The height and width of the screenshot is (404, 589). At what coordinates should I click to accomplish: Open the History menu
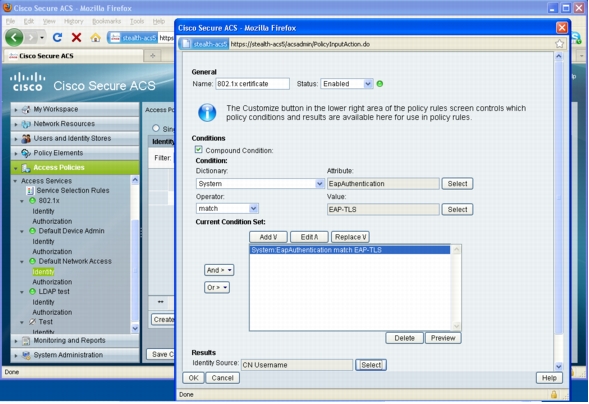74,21
